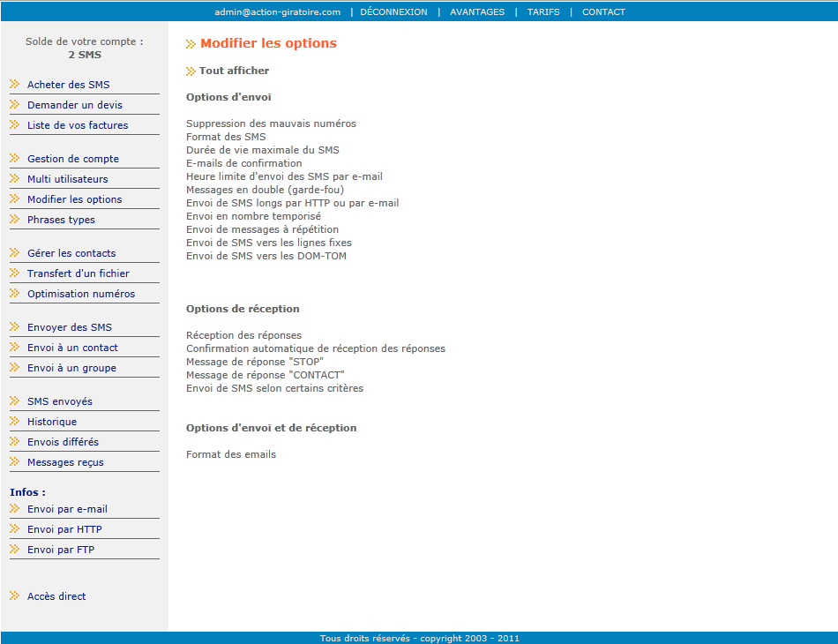Click the arrow icon beside Messages reçus
The image size is (838, 644).
tap(14, 461)
